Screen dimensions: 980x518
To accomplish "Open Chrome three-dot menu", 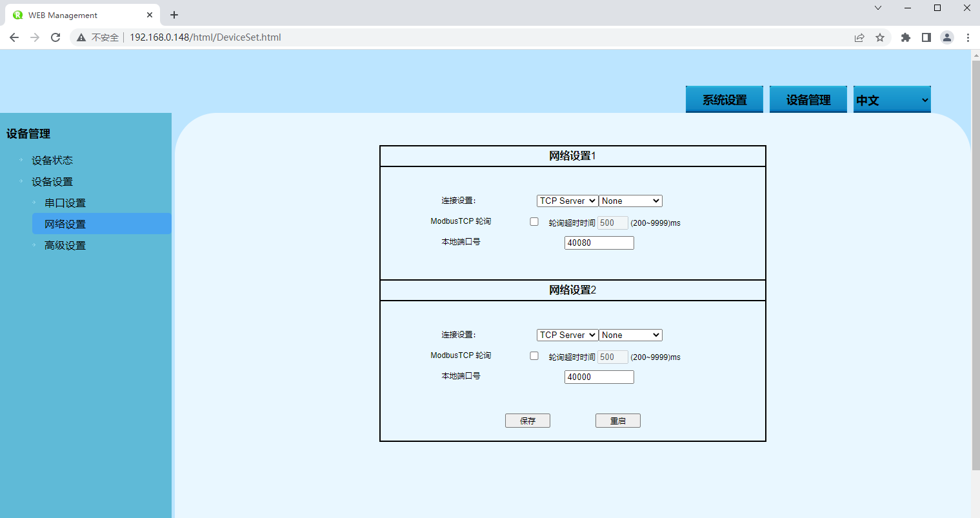I will pyautogui.click(x=968, y=37).
